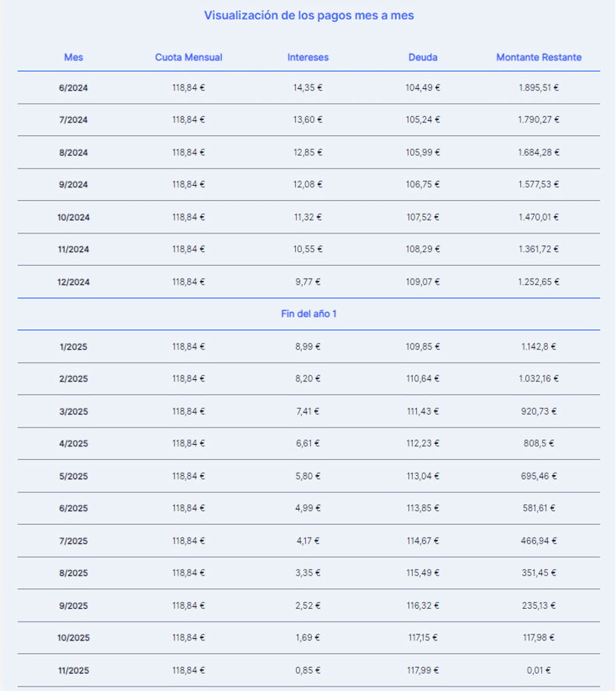Select the 1.895,51 € remaining amount
The image size is (616, 691).
pos(539,88)
